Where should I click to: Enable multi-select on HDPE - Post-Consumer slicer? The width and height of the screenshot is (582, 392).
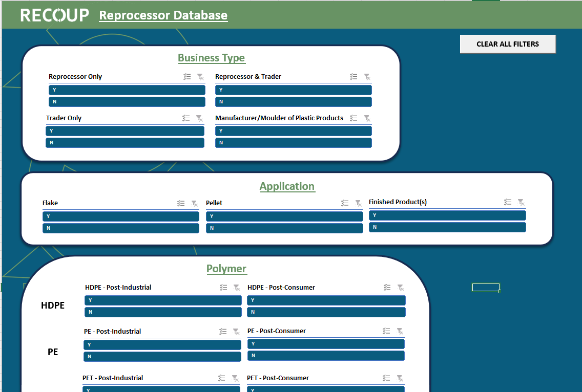[387, 287]
